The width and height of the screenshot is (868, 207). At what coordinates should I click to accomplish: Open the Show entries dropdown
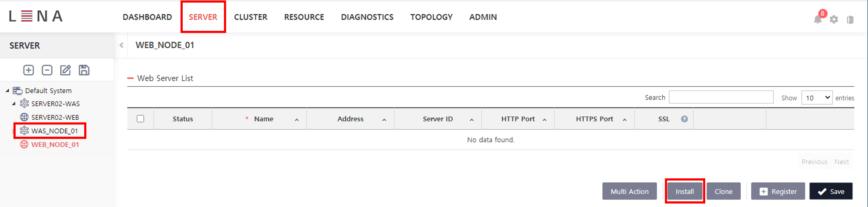point(816,98)
